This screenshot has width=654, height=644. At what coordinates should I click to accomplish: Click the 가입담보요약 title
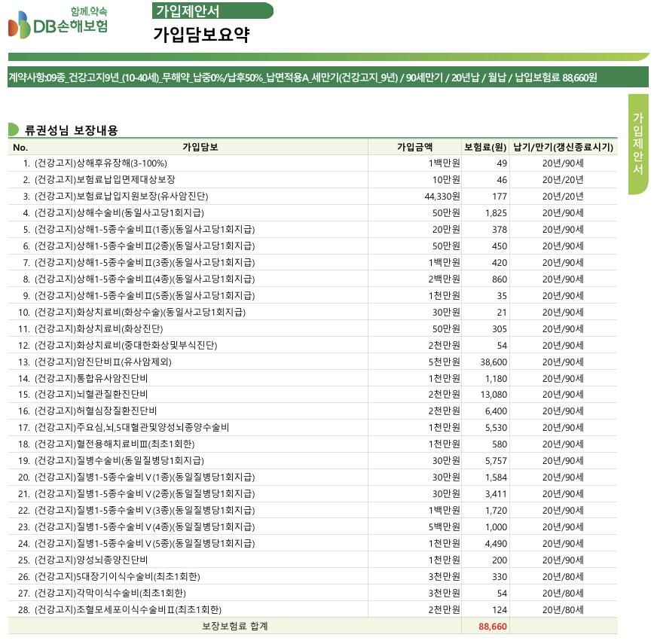tap(200, 35)
